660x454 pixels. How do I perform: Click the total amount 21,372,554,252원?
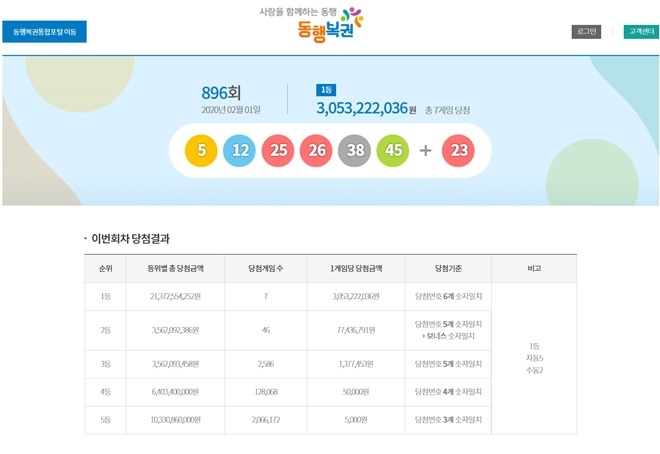pos(176,297)
